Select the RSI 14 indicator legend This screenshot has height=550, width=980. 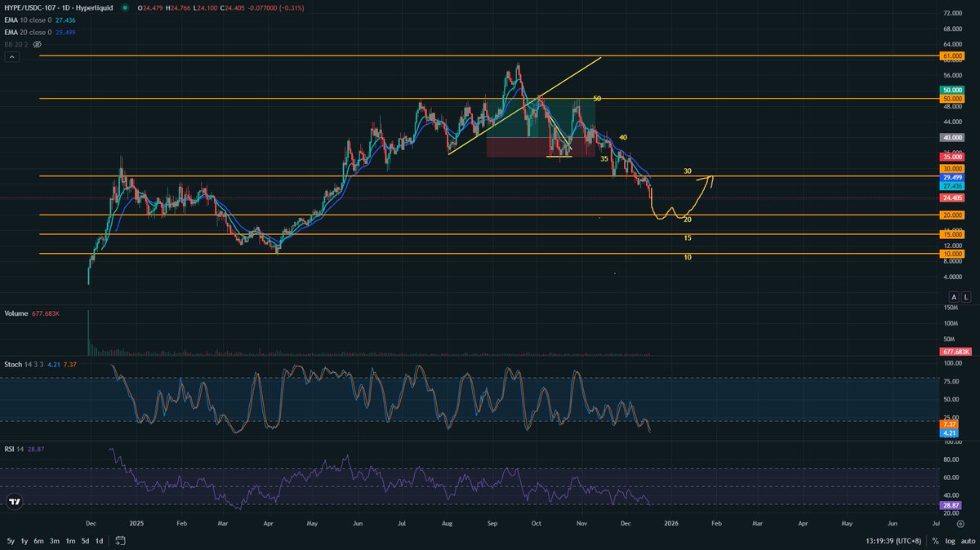[14, 451]
